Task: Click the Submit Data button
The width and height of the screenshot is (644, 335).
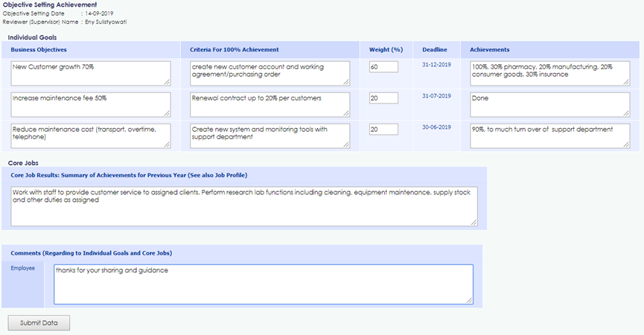Action: (39, 323)
